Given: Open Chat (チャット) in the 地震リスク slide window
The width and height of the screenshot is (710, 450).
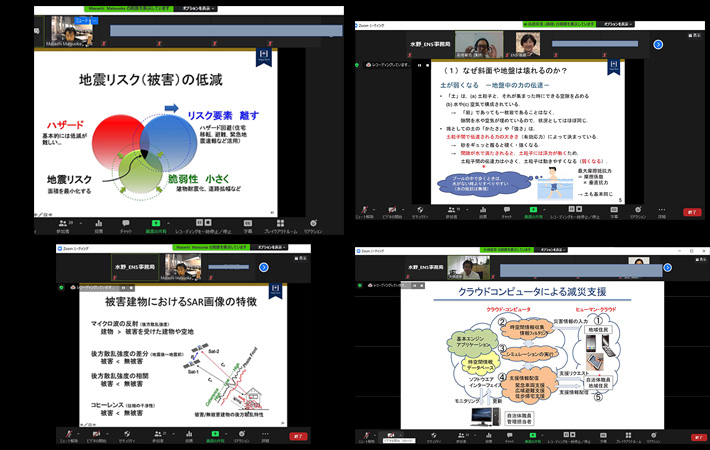Looking at the screenshot, I should click(126, 226).
